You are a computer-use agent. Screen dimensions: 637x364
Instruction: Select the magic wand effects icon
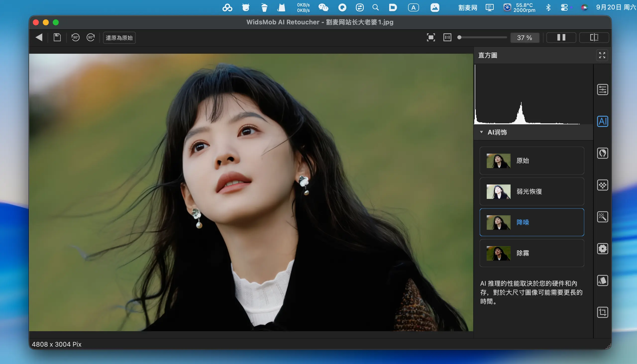[602, 217]
